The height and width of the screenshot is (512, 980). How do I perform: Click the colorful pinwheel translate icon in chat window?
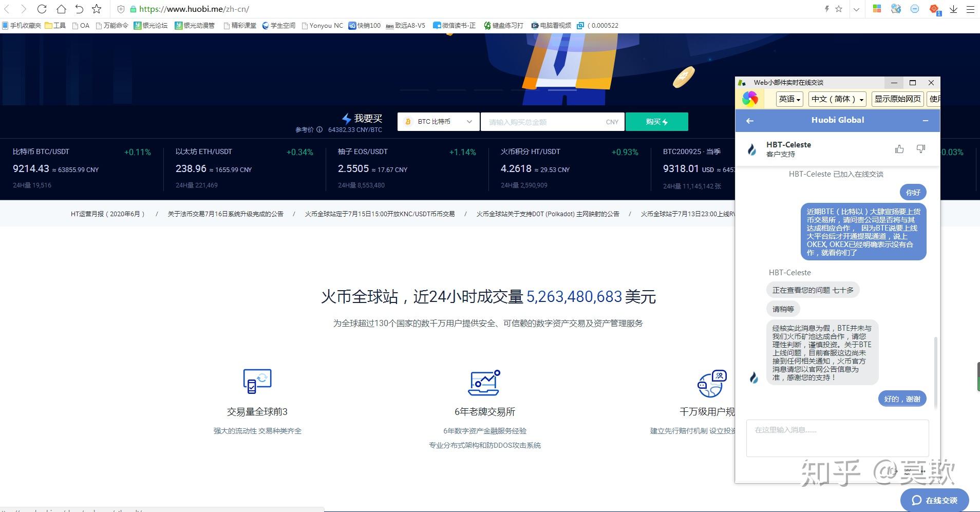[750, 99]
